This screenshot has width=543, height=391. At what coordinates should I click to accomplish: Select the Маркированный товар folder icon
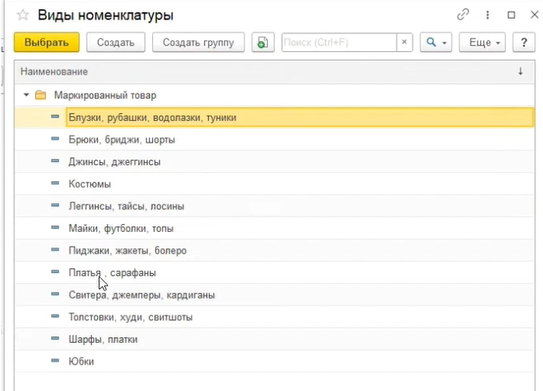coord(41,95)
